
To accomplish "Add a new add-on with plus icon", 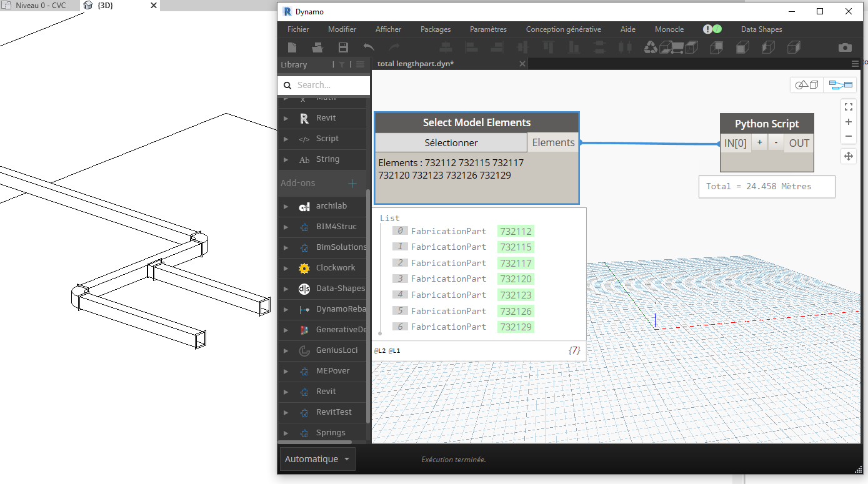I will point(352,183).
